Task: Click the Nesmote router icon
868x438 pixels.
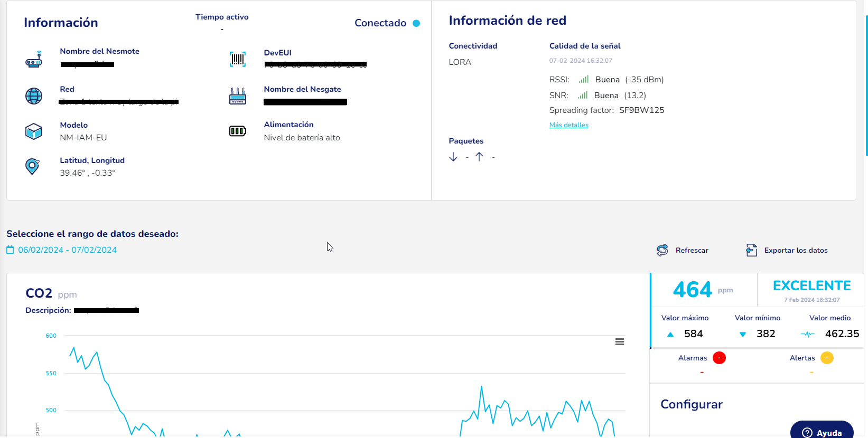Action: [34, 60]
